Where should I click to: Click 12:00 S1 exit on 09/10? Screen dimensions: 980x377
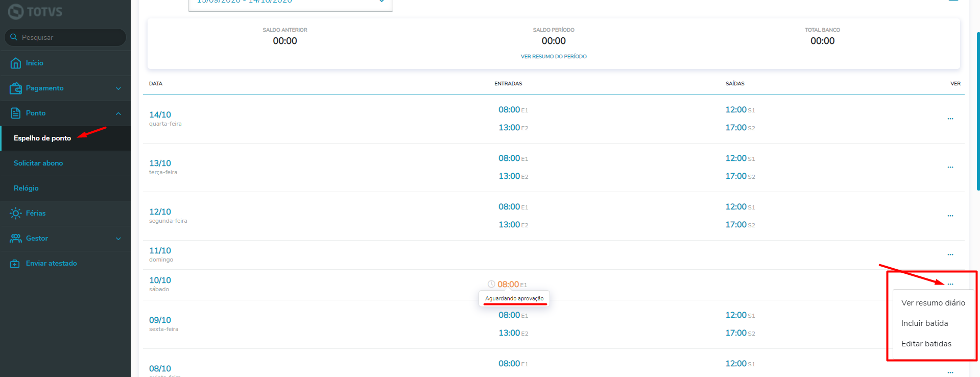tap(740, 315)
